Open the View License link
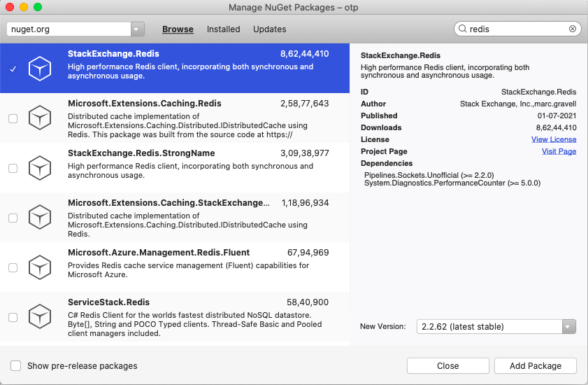 [x=554, y=139]
